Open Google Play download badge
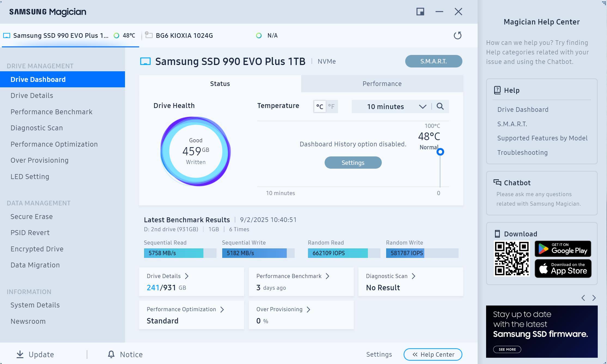This screenshot has width=607, height=364. 563,249
